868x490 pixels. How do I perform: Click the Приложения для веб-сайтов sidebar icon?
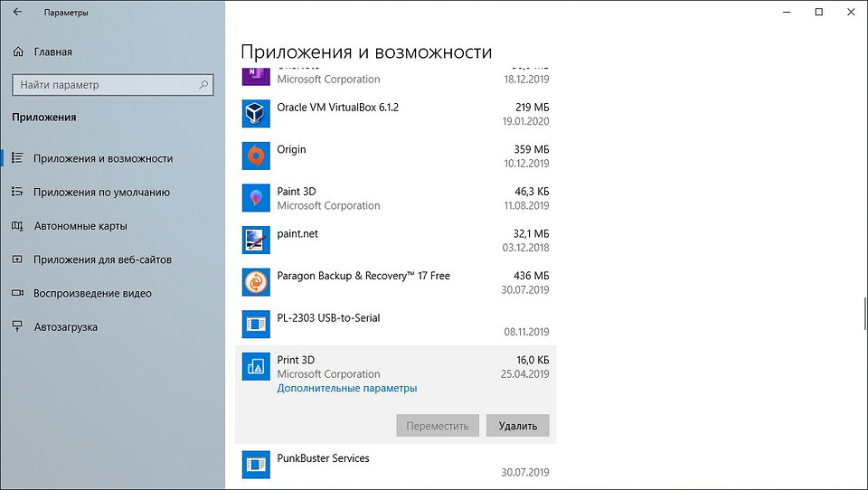pyautogui.click(x=18, y=259)
